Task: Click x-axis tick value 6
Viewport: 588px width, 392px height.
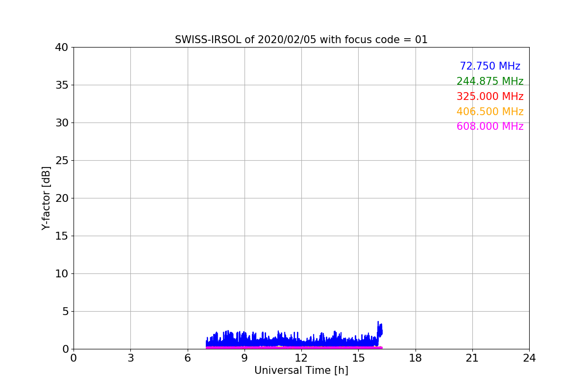Action: point(188,358)
